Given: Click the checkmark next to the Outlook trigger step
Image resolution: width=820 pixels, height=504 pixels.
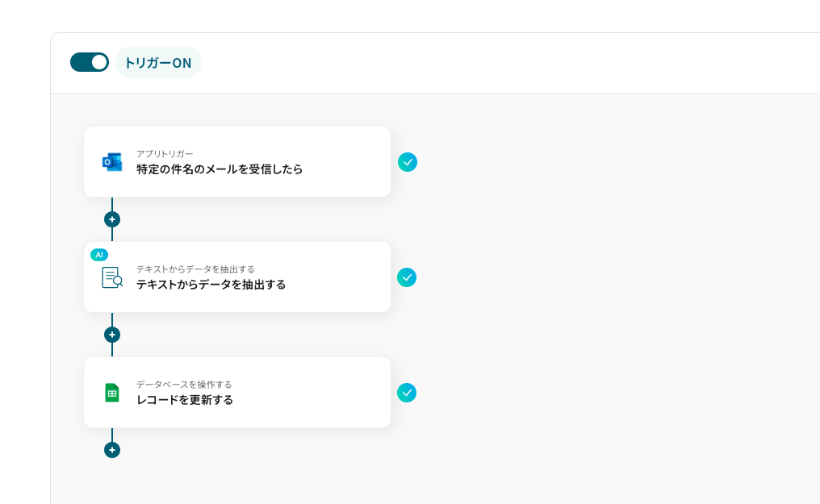Looking at the screenshot, I should [408, 162].
